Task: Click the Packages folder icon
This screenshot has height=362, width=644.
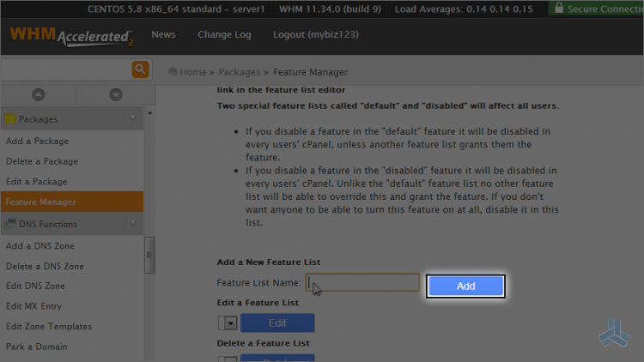Action: pyautogui.click(x=10, y=119)
